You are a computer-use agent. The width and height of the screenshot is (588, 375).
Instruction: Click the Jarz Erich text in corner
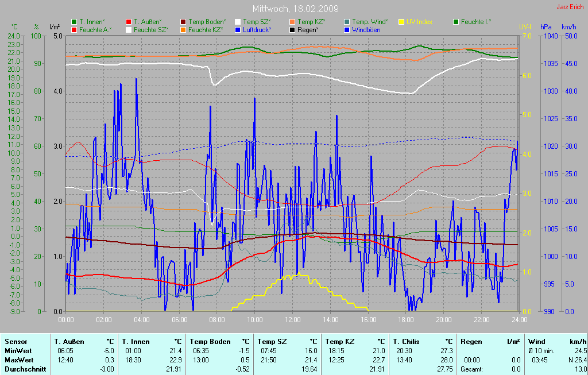tap(570, 7)
